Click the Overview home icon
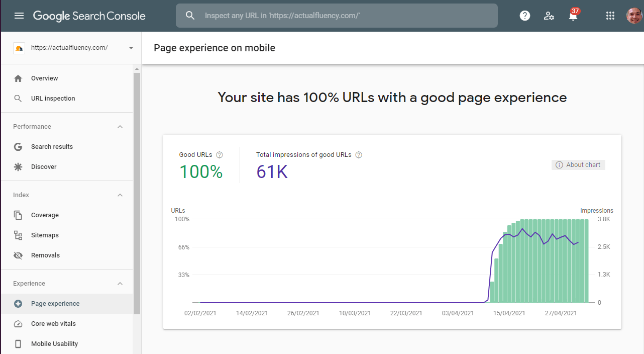 click(18, 78)
